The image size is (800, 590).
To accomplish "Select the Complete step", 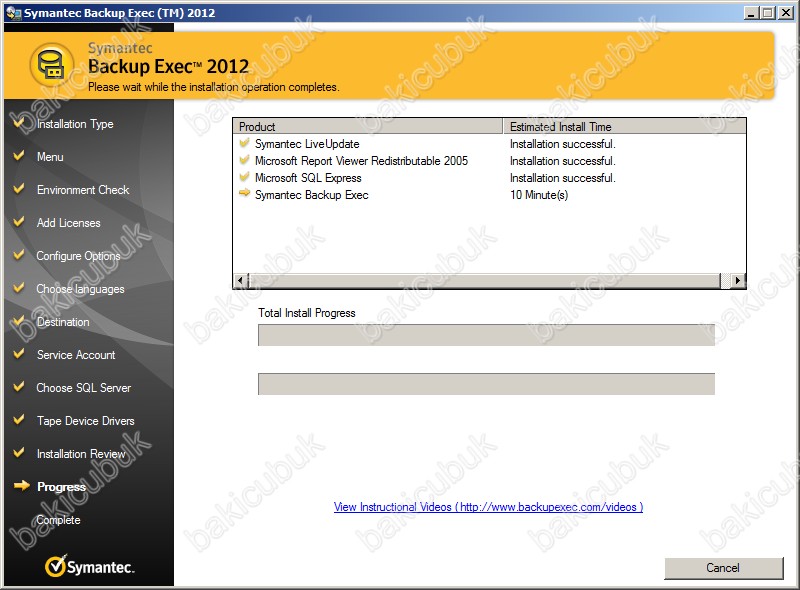I will (58, 520).
